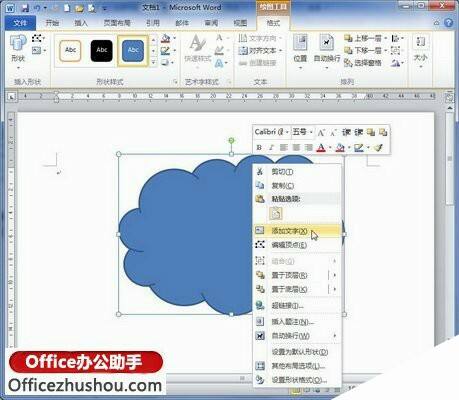This screenshot has width=459, height=400.
Task: Switch to the 文件 tab
Action: coord(20,23)
